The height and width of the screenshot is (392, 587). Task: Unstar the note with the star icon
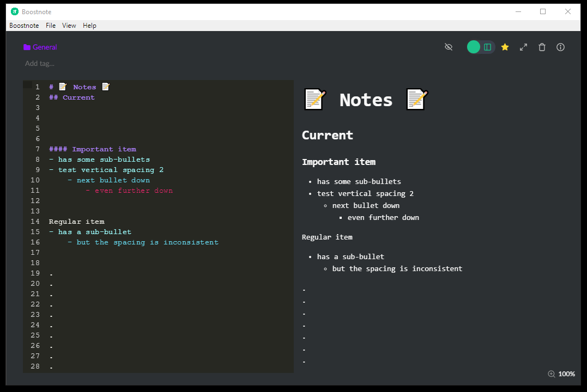pos(505,47)
